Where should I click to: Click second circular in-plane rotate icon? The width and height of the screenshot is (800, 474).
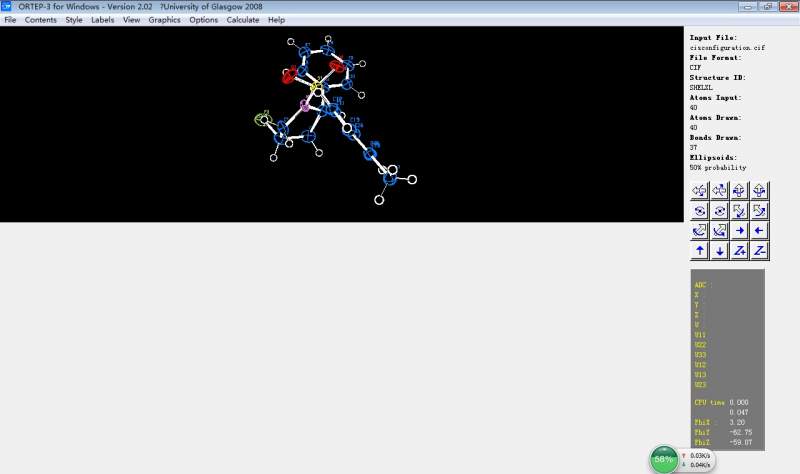click(719, 210)
